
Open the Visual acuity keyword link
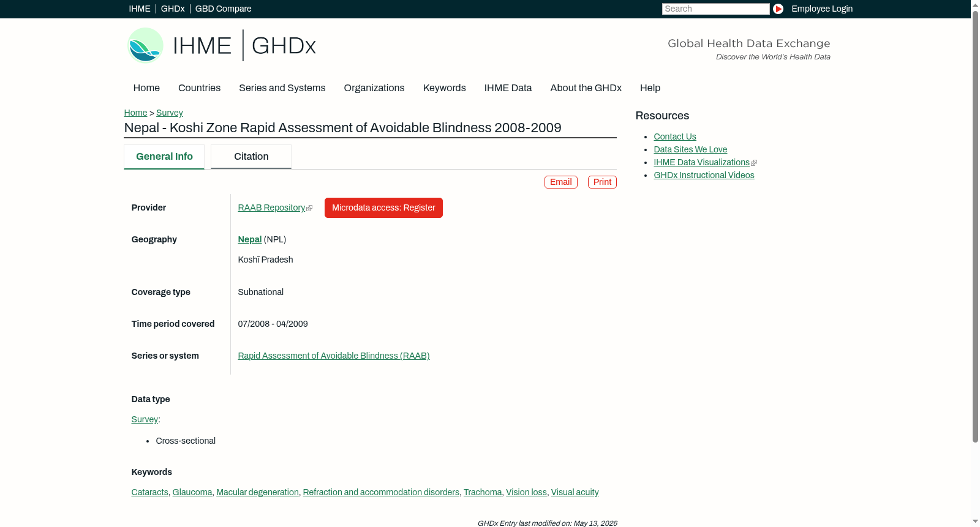[x=575, y=492]
